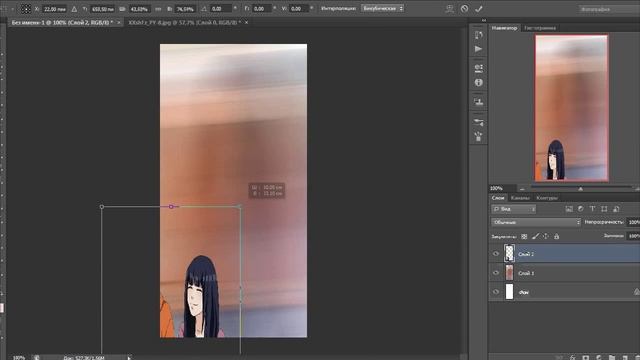This screenshot has width=640, height=360.
Task: Lock image pixels brush icon
Action: pyautogui.click(x=536, y=236)
